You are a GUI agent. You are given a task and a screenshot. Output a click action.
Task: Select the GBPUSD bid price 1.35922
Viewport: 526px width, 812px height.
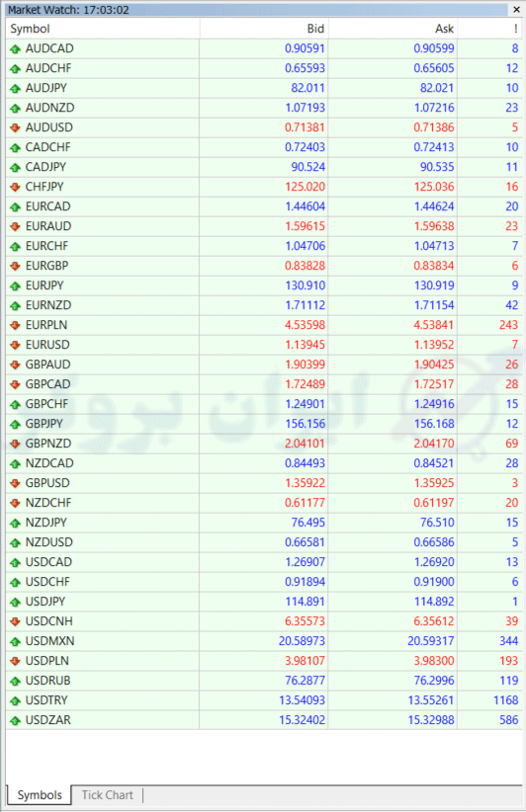(x=305, y=483)
